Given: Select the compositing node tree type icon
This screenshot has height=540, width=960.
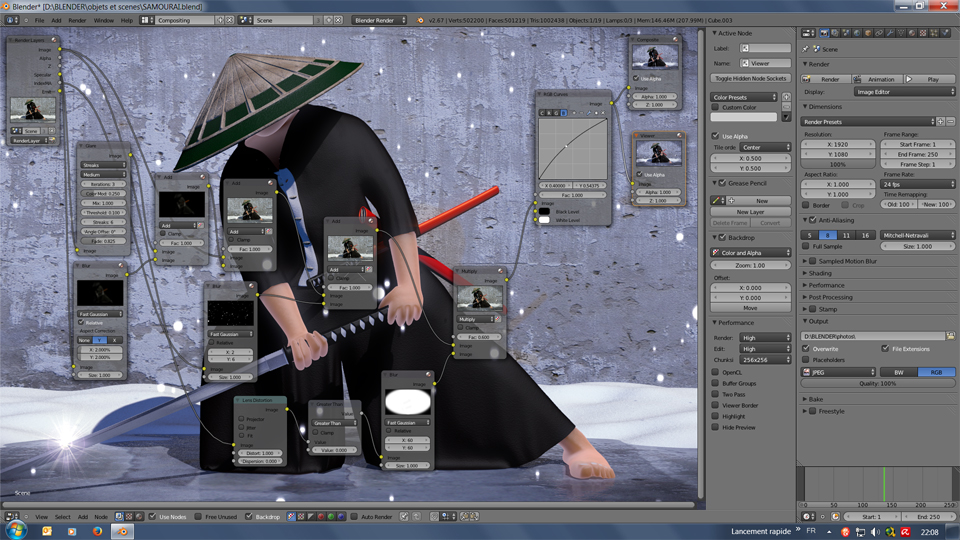Looking at the screenshot, I should (x=119, y=517).
